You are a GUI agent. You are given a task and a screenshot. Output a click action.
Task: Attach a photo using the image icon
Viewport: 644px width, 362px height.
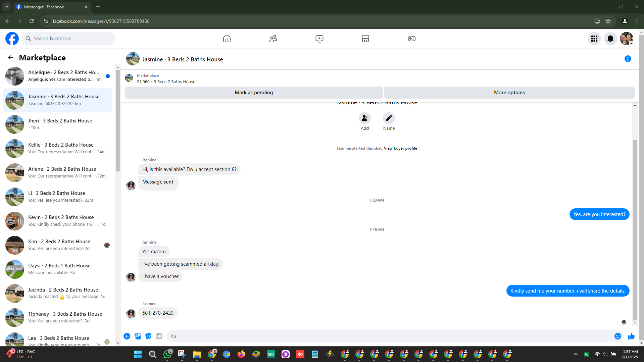click(x=138, y=336)
